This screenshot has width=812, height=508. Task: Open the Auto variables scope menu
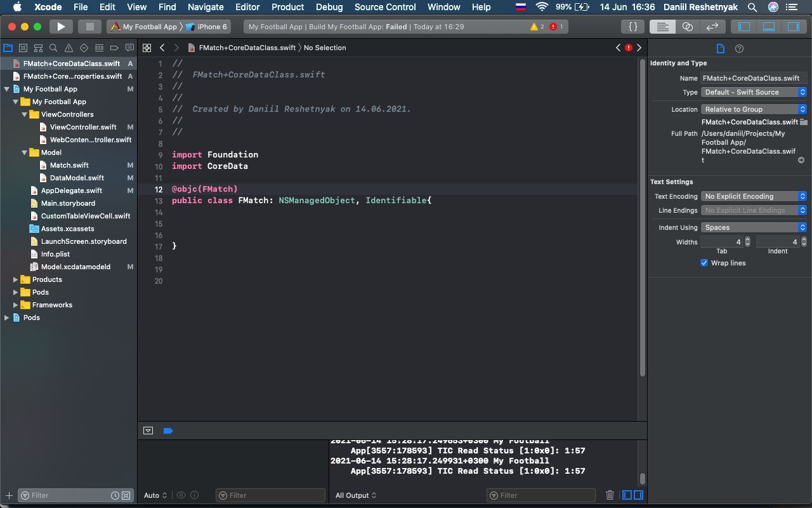[155, 495]
